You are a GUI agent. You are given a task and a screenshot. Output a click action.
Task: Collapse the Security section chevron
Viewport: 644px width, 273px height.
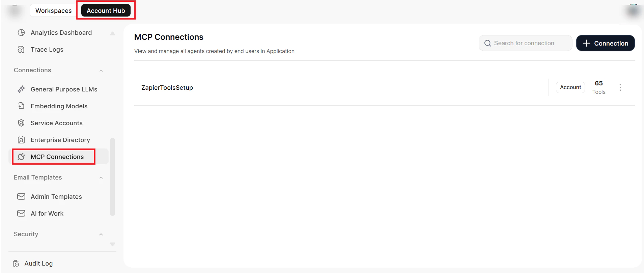coord(101,235)
